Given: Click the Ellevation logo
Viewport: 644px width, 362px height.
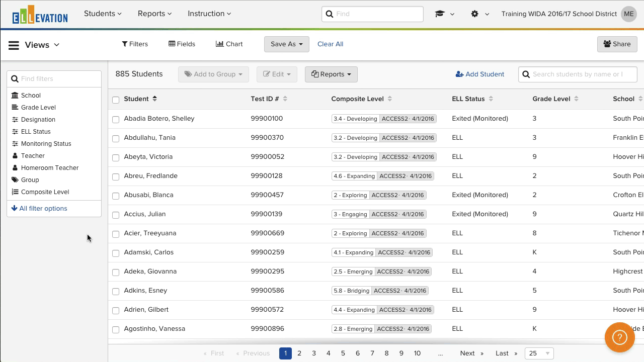Looking at the screenshot, I should (x=40, y=15).
